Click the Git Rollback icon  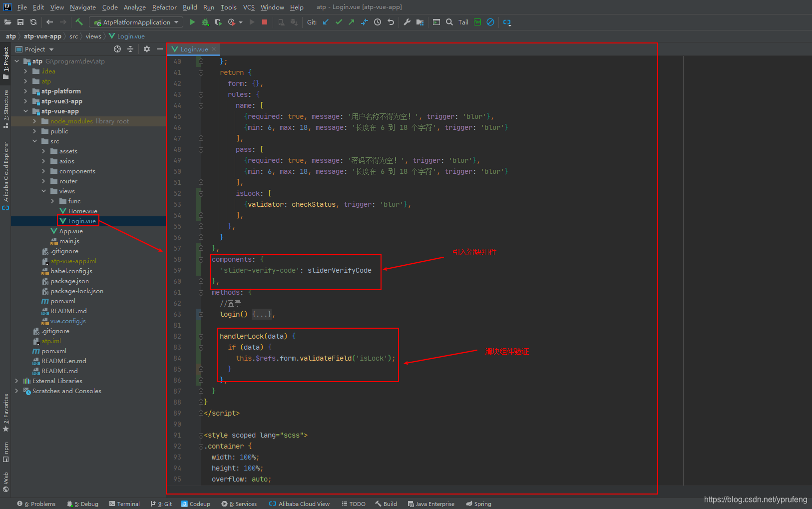click(x=391, y=22)
